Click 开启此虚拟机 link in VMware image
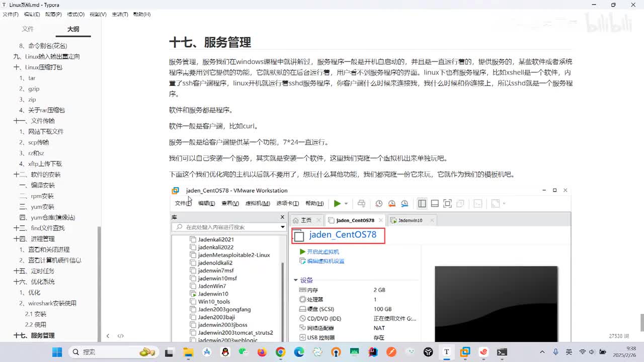 [323, 251]
